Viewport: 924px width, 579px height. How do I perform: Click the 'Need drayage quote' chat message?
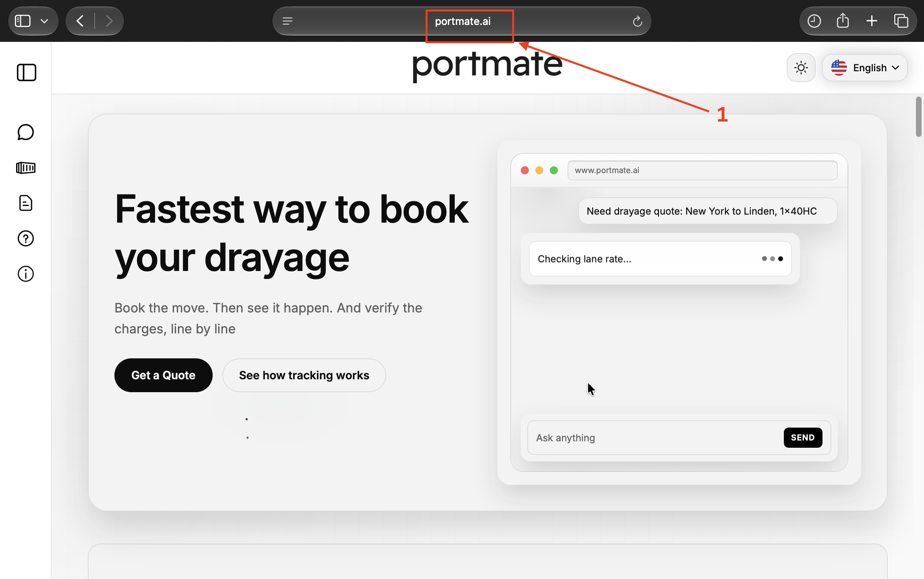pos(708,211)
